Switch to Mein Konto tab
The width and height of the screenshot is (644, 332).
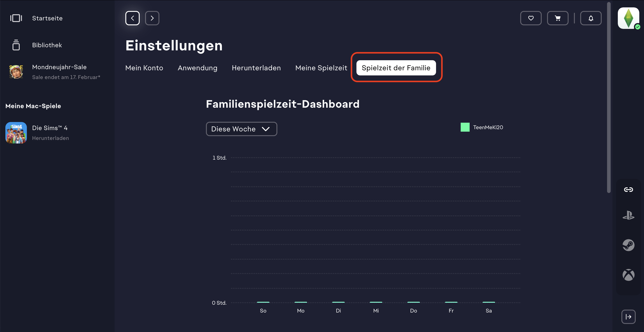144,68
